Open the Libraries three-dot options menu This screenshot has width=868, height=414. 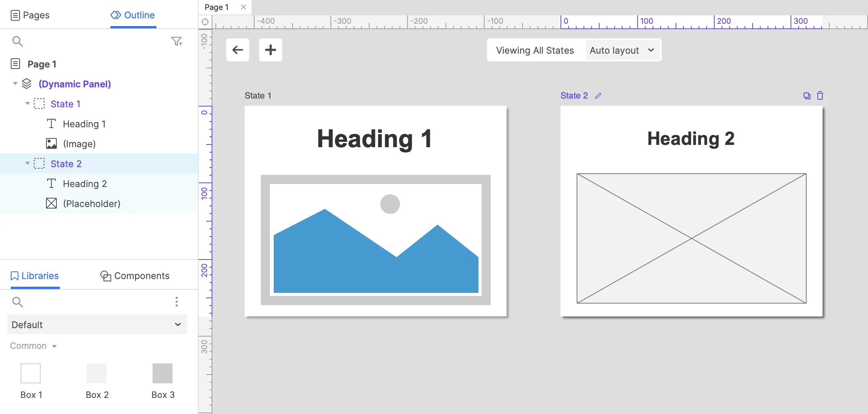point(177,302)
